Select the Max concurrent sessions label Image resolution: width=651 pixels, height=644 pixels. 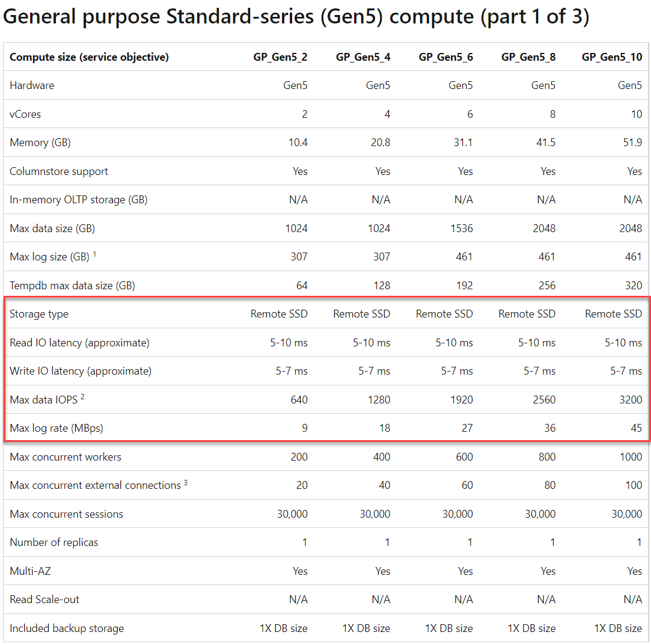coord(67,514)
